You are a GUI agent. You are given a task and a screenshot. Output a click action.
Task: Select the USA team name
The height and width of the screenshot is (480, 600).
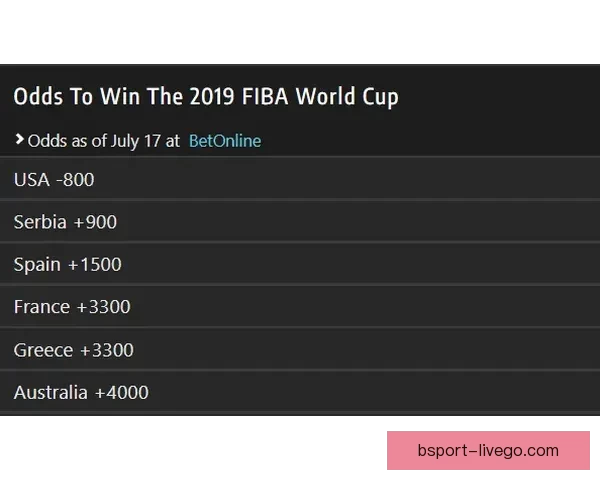[32, 180]
